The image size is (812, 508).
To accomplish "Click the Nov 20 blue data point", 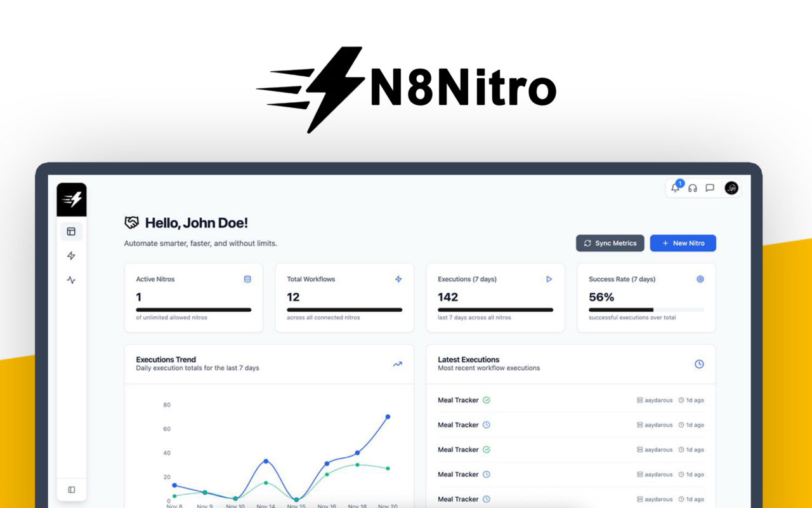I will (x=388, y=417).
